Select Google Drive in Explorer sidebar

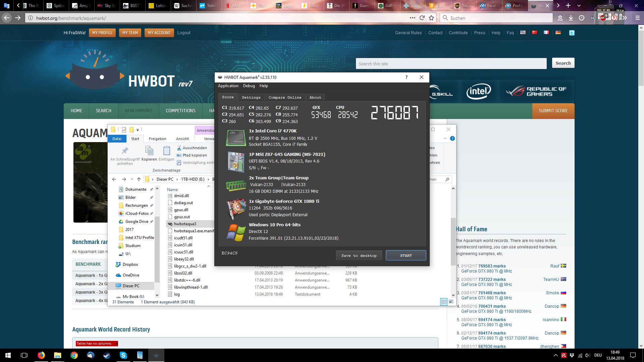click(x=137, y=222)
